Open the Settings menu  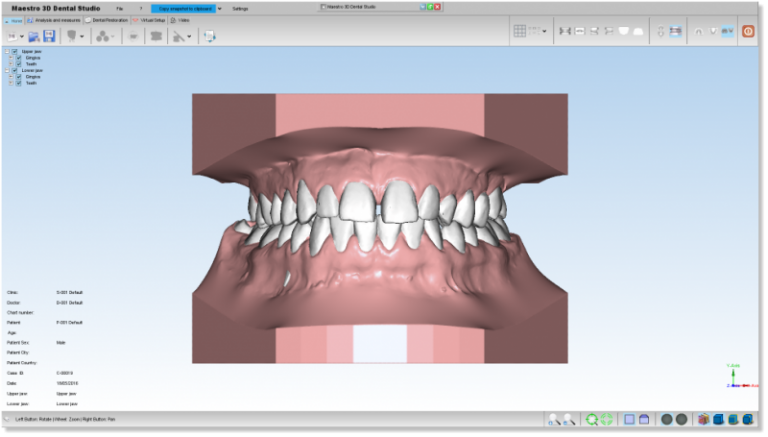[240, 8]
